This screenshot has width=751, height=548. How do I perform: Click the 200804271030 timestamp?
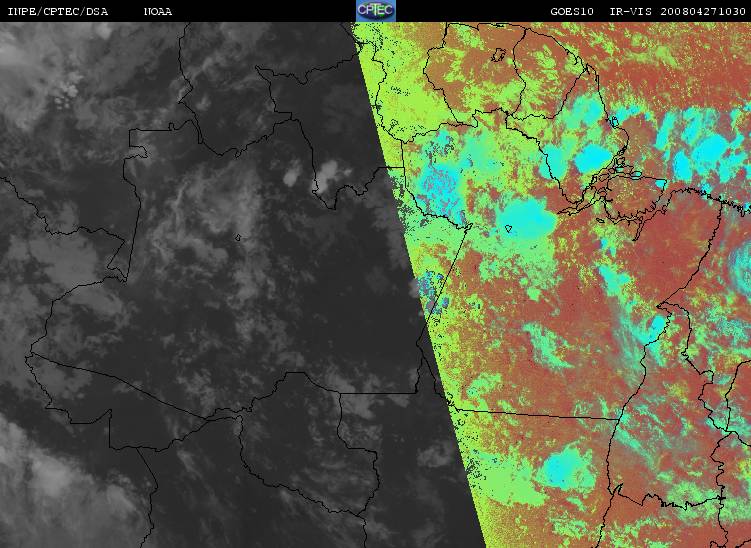pos(703,12)
